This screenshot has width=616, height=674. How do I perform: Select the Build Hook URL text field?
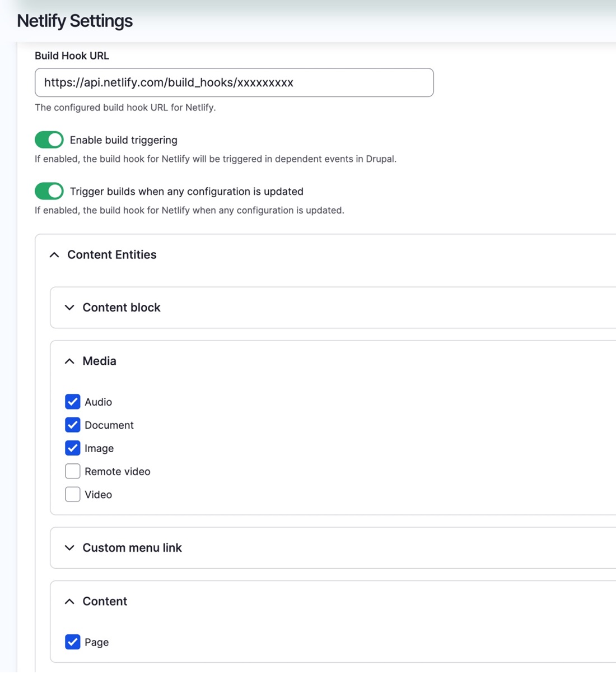pos(234,82)
